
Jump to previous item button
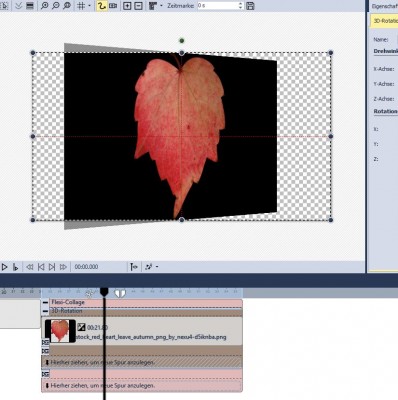click(x=41, y=267)
